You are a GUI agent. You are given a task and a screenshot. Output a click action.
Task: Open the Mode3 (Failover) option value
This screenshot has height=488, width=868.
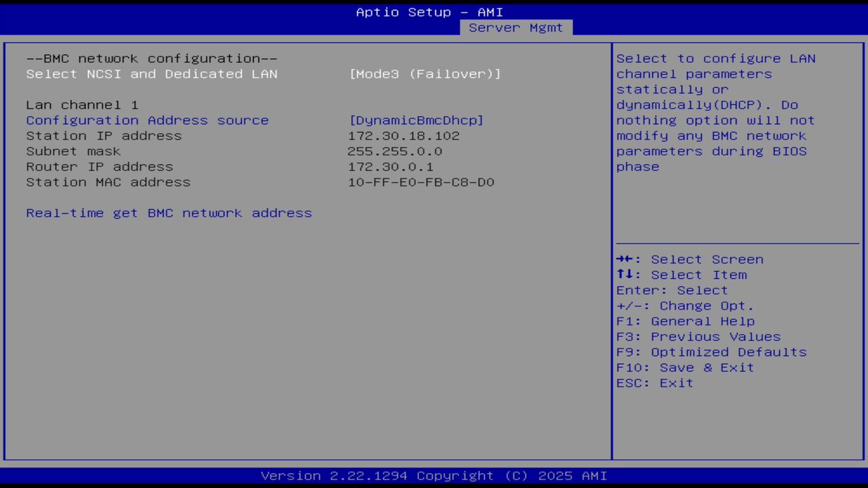pos(425,74)
